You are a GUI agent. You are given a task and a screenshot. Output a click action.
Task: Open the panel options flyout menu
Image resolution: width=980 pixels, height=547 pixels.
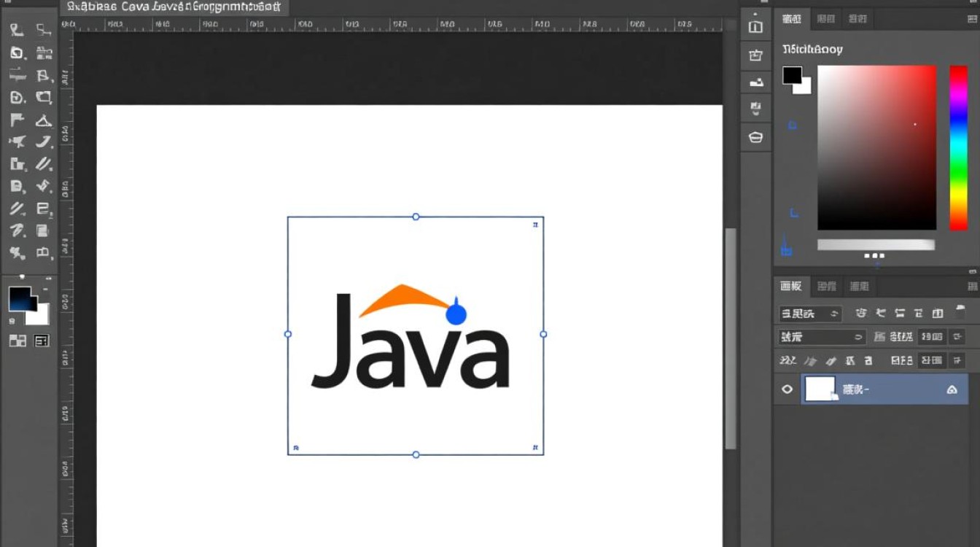973,285
